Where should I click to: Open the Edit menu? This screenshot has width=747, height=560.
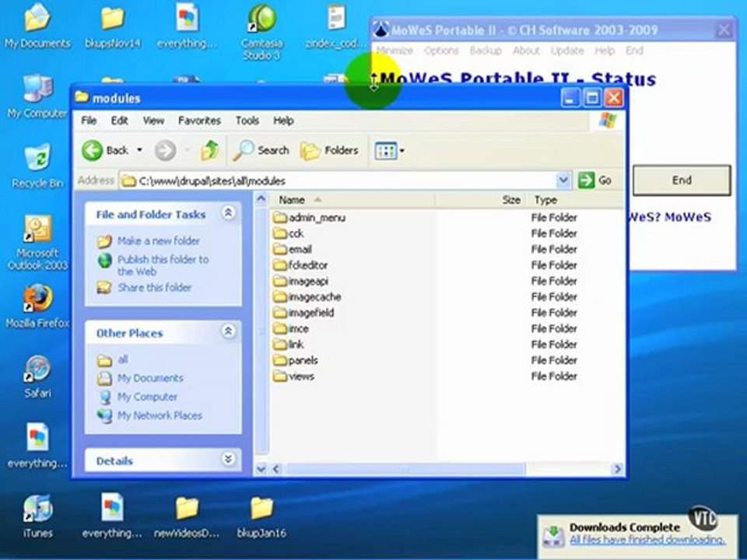(119, 121)
